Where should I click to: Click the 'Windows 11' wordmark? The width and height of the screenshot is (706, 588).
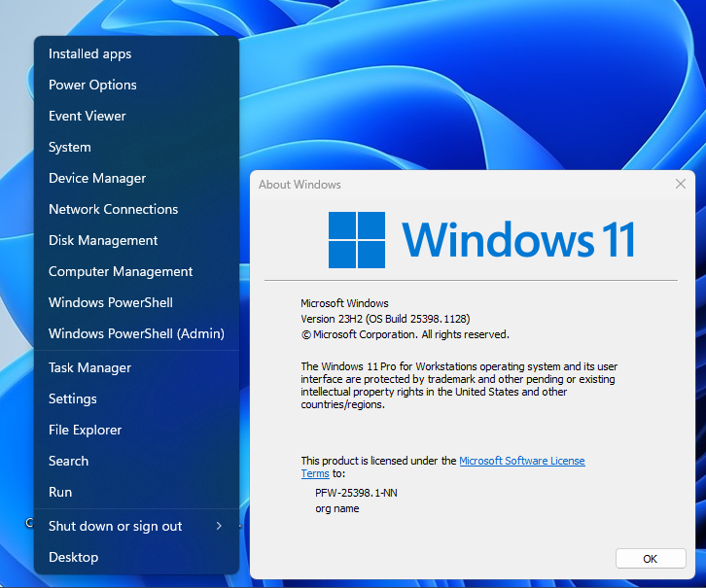tap(518, 240)
